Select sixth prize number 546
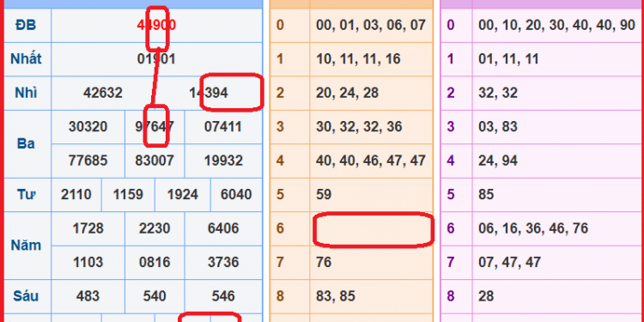 (x=223, y=296)
